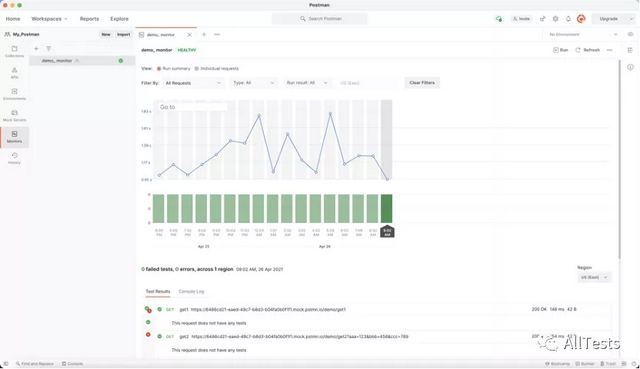Open the APIs sidebar section
640x369 pixels.
click(14, 73)
